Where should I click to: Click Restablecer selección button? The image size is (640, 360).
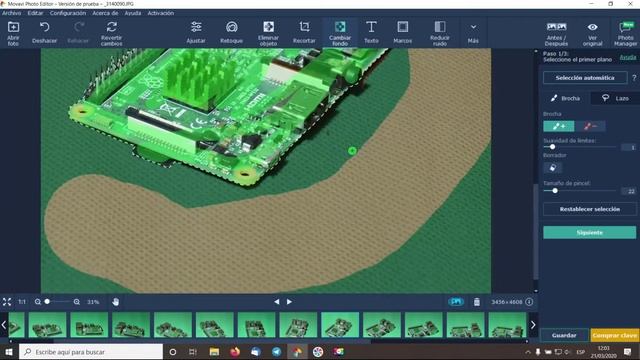pos(589,209)
